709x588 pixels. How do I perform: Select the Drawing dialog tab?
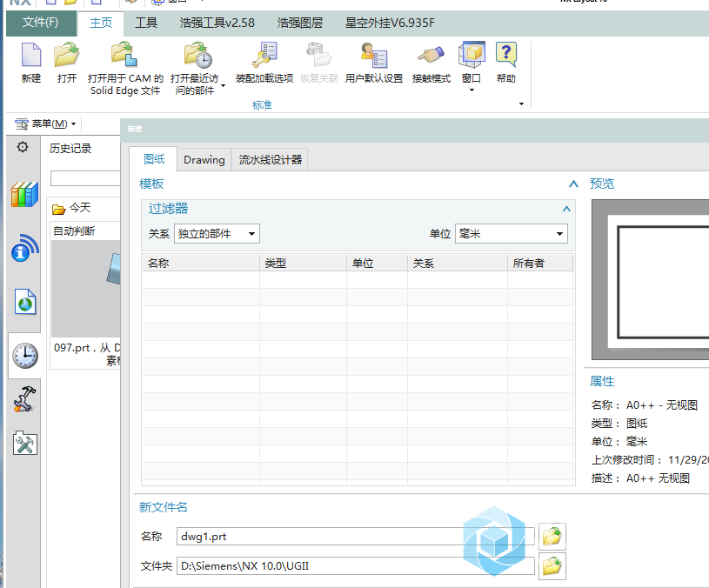click(x=204, y=159)
